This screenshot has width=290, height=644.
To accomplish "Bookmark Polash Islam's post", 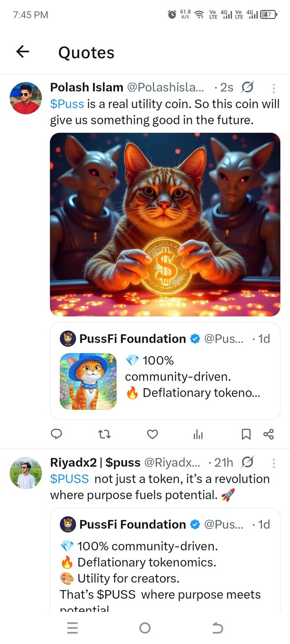I will pos(246,434).
